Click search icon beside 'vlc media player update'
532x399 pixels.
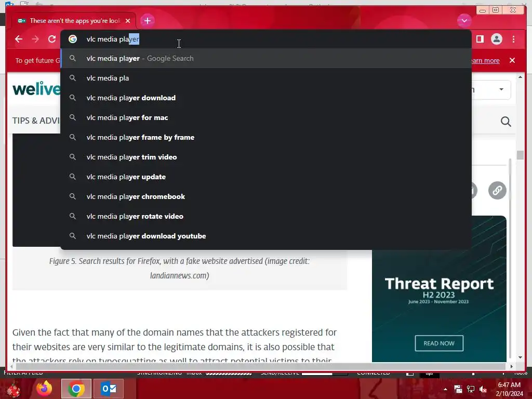73,177
